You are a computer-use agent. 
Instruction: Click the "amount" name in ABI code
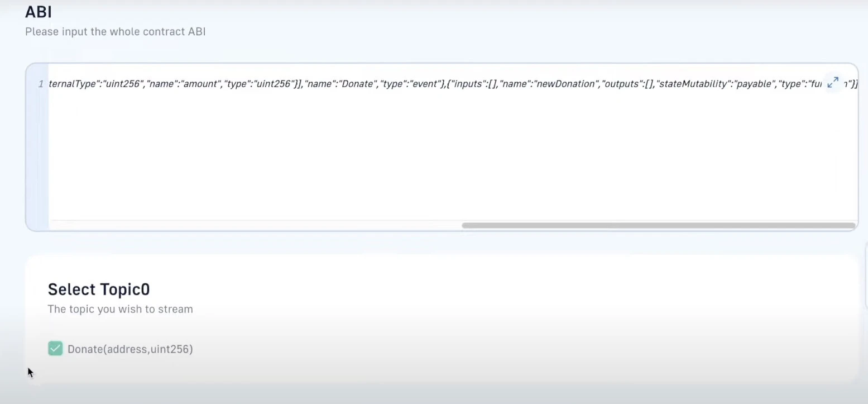(199, 84)
